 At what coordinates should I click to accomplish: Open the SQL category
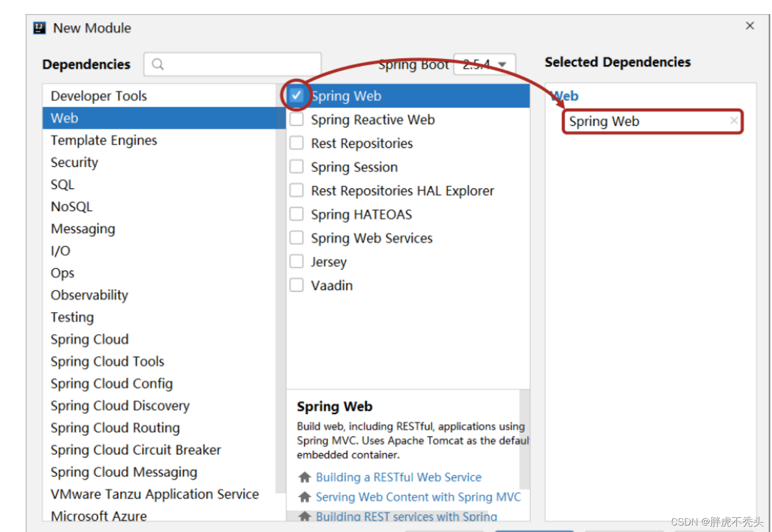pyautogui.click(x=63, y=185)
